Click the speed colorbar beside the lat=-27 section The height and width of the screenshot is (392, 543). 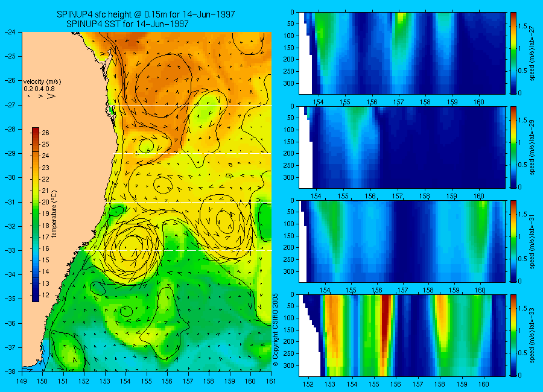point(513,53)
